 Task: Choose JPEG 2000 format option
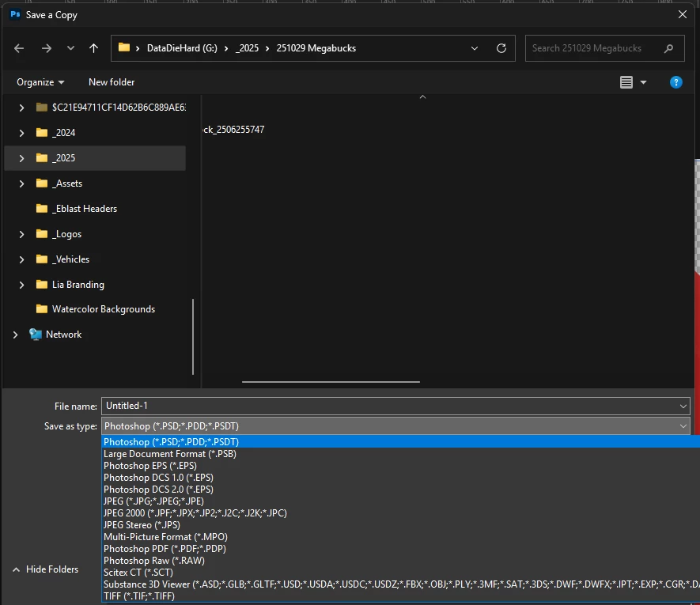point(400,513)
